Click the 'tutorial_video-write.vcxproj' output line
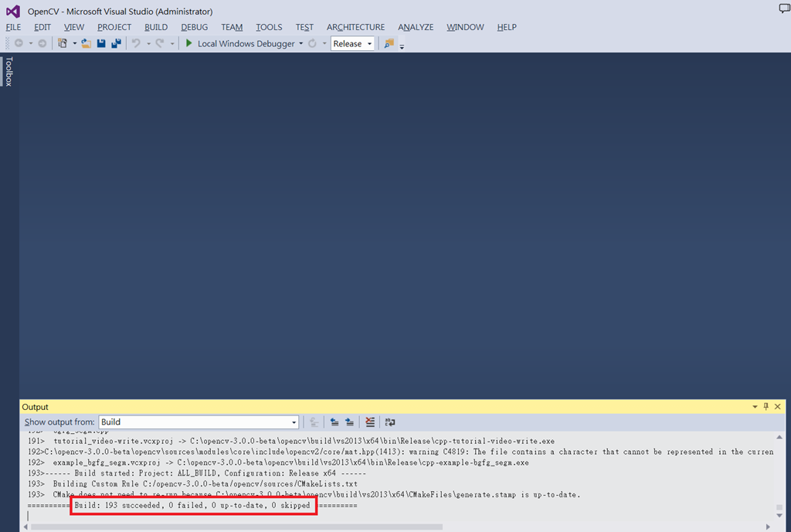The width and height of the screenshot is (791, 532). [x=291, y=441]
